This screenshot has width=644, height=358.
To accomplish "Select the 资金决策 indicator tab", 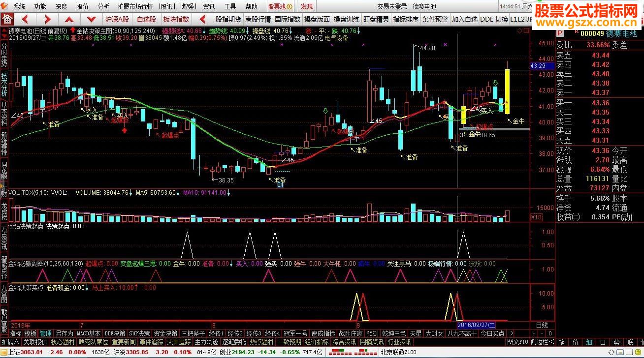I will (165, 333).
